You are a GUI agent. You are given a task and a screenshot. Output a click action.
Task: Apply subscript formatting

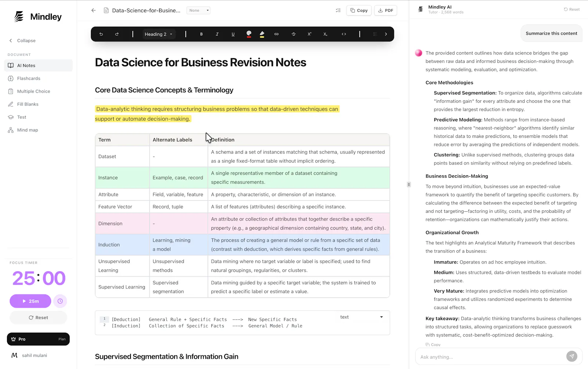click(x=325, y=34)
